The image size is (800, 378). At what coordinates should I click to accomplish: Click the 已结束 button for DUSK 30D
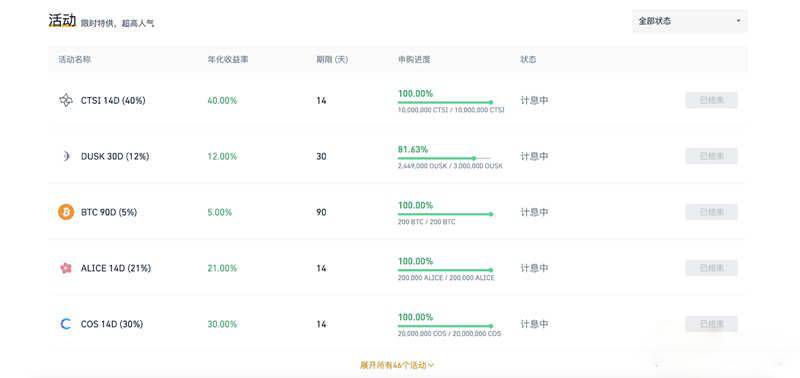point(711,156)
